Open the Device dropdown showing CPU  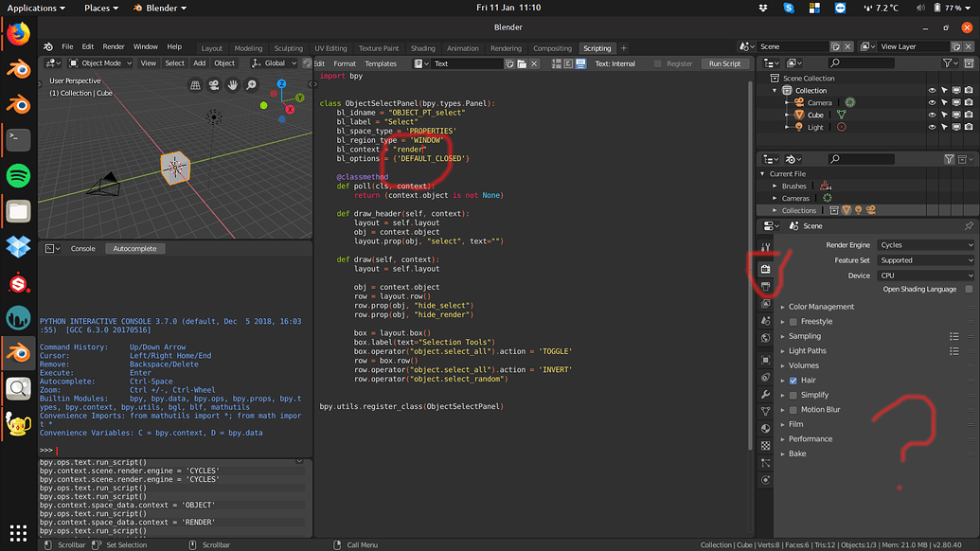click(925, 275)
